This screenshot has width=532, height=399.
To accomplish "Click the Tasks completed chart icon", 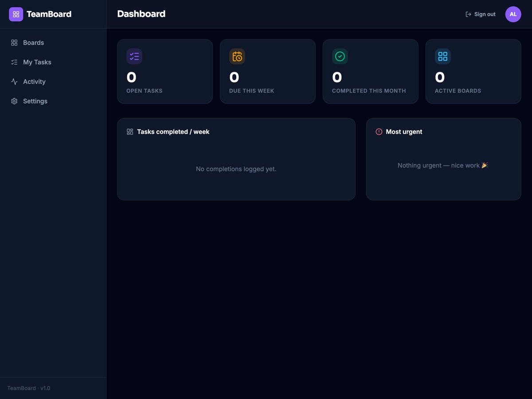I will tap(130, 132).
